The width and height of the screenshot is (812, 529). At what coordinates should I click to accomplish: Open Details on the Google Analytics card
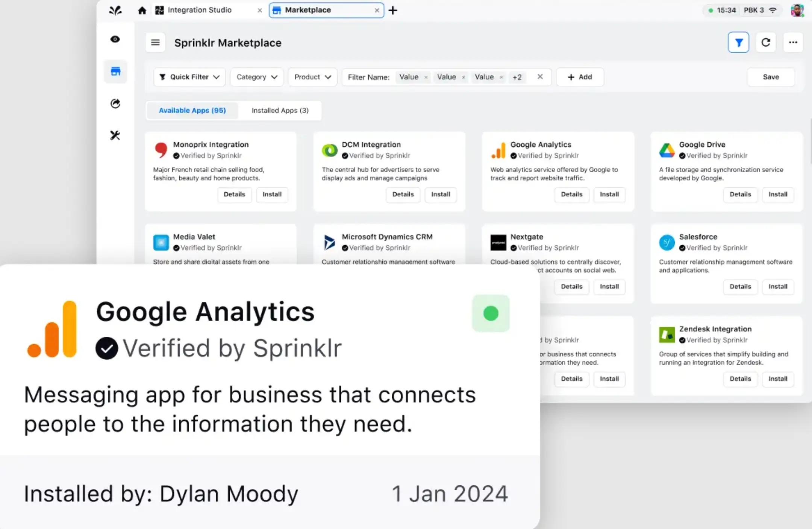(x=571, y=195)
